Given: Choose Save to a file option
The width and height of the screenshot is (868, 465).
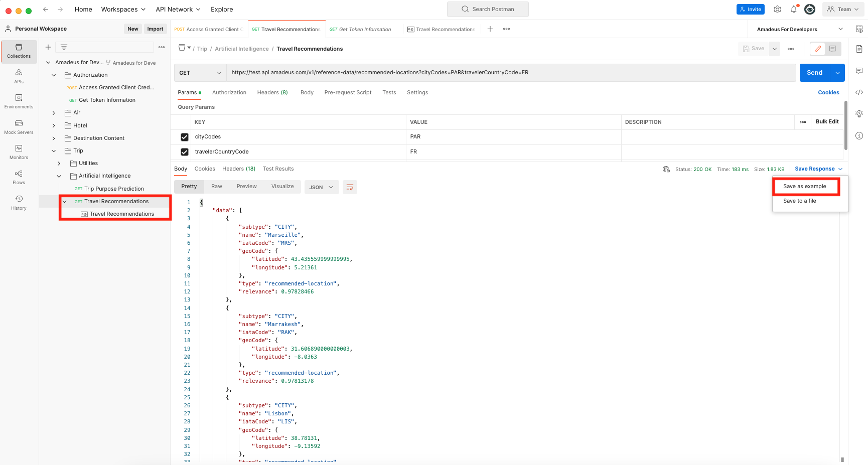Looking at the screenshot, I should pyautogui.click(x=800, y=201).
